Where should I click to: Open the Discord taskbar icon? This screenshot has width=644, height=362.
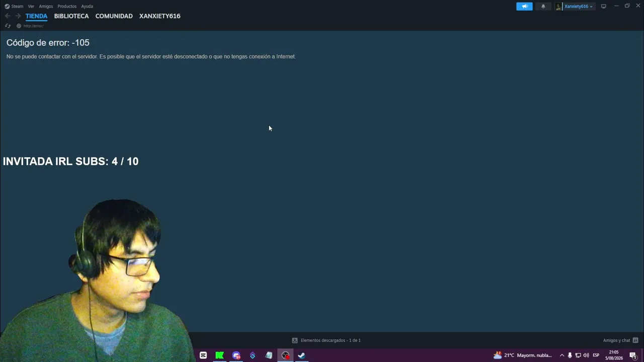236,355
